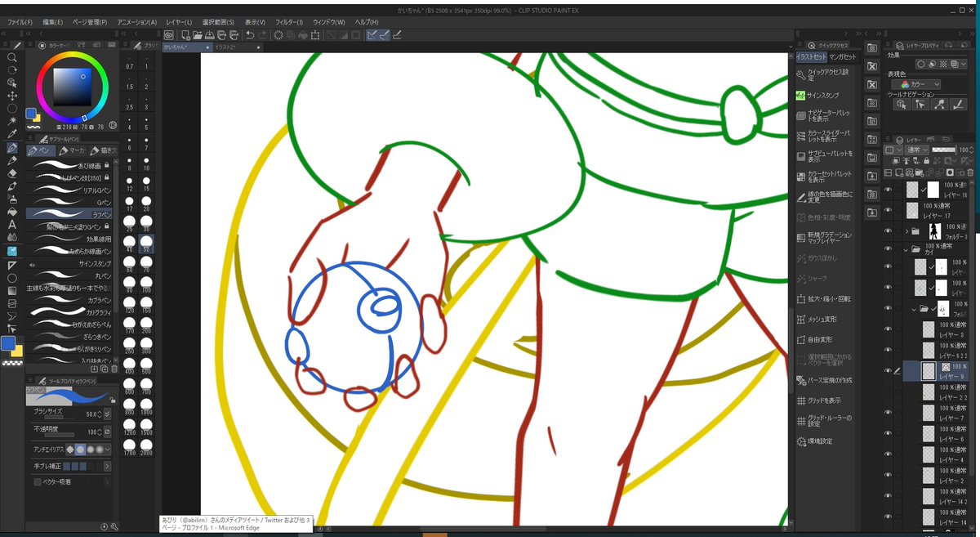Collapse the カイ folder
Screen dimensions: 980x537
tap(906, 250)
